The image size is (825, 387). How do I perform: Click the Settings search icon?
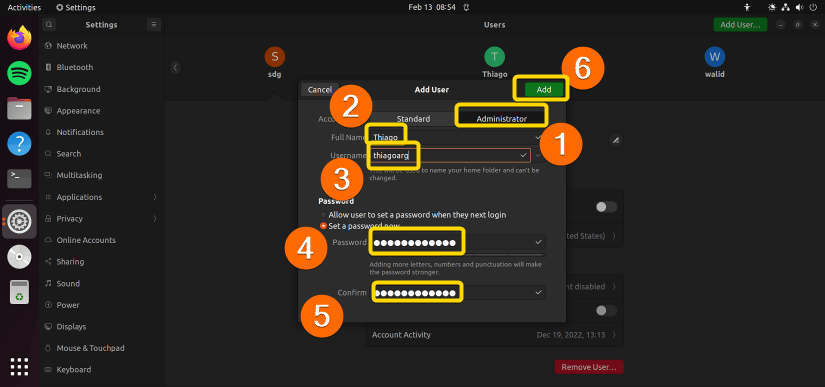(48, 24)
